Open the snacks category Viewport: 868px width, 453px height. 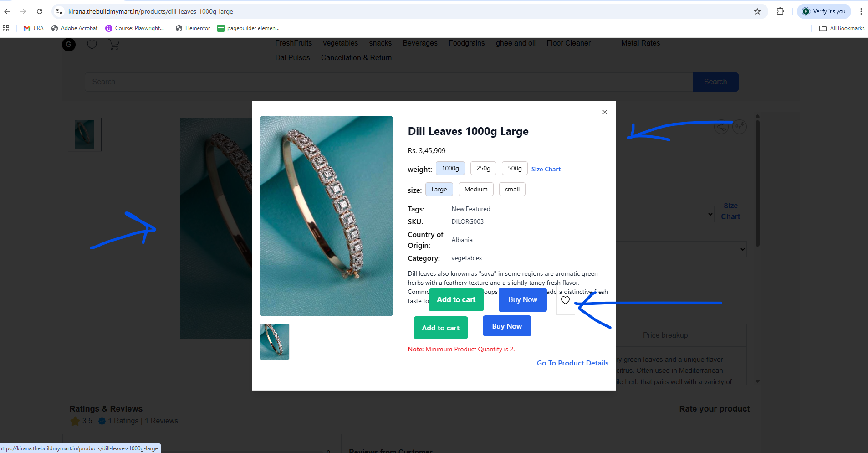[x=380, y=43]
